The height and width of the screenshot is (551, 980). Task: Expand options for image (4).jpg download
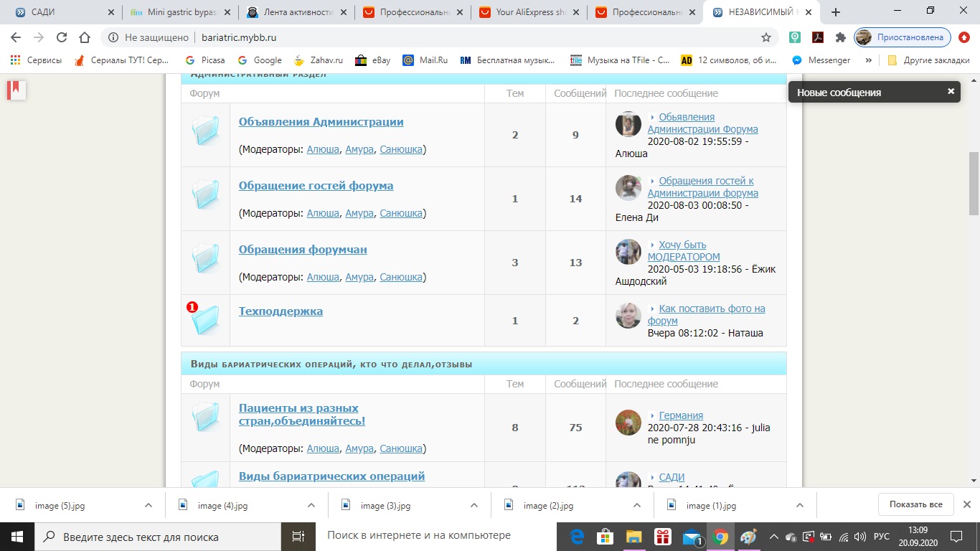(311, 505)
